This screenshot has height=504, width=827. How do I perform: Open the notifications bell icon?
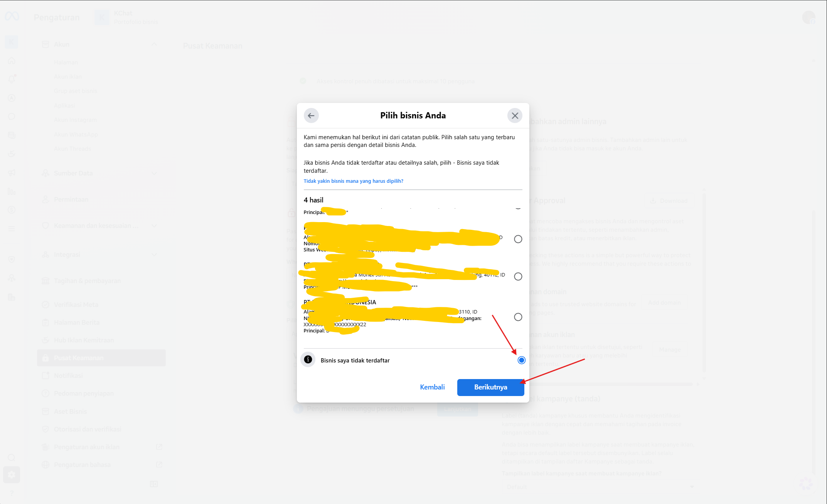[x=12, y=79]
